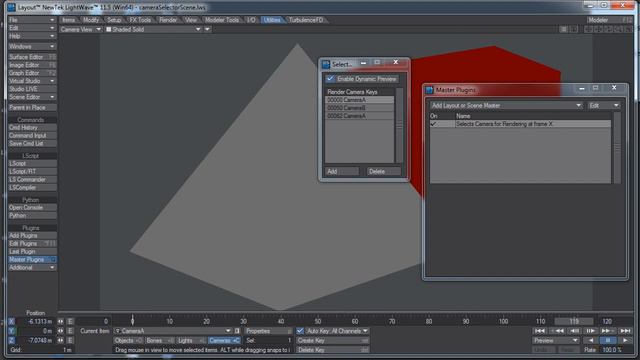Click the single viewport layout icon
Viewport: 640px width, 360px height.
[x=563, y=29]
